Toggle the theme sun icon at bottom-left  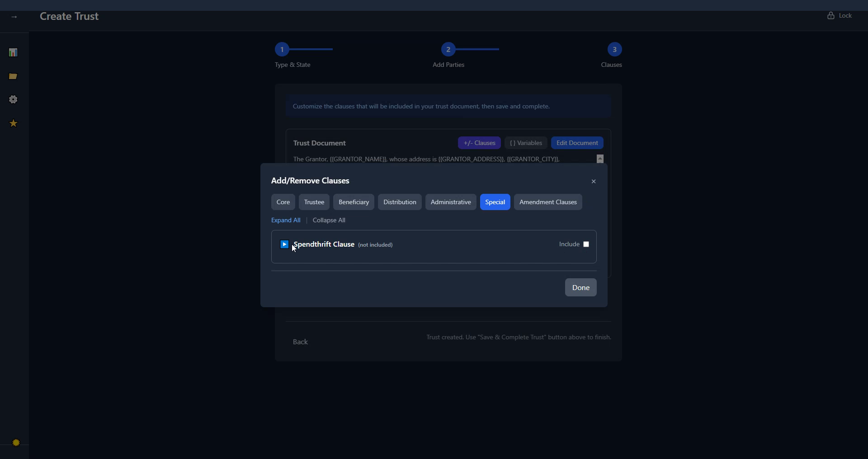click(16, 443)
